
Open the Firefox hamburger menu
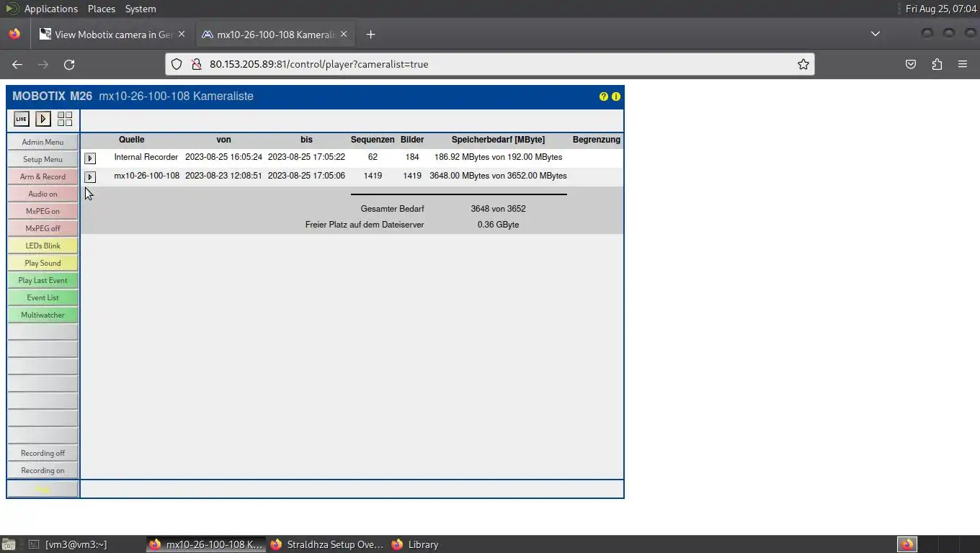pyautogui.click(x=963, y=64)
